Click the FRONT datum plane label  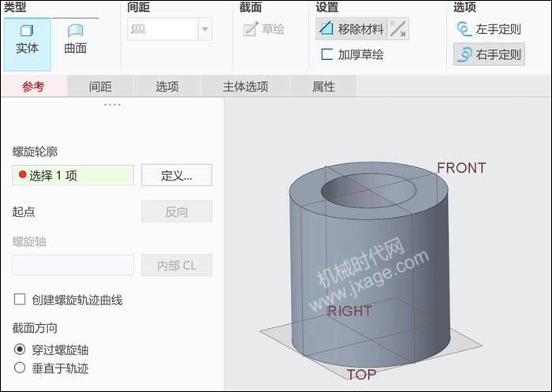pos(461,168)
